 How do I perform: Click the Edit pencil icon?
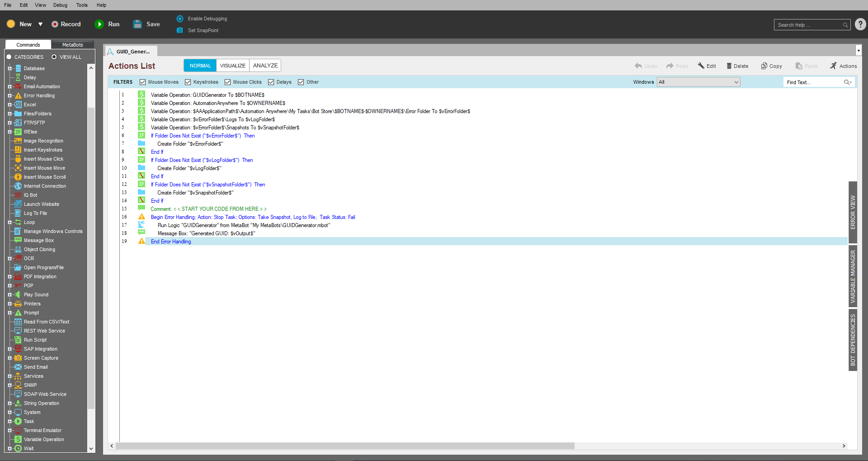click(x=701, y=66)
